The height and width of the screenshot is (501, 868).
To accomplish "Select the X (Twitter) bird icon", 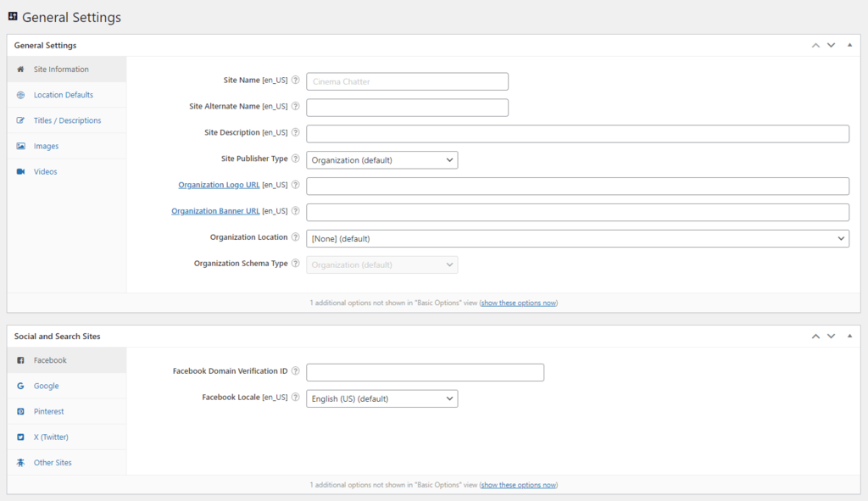I will pyautogui.click(x=19, y=437).
